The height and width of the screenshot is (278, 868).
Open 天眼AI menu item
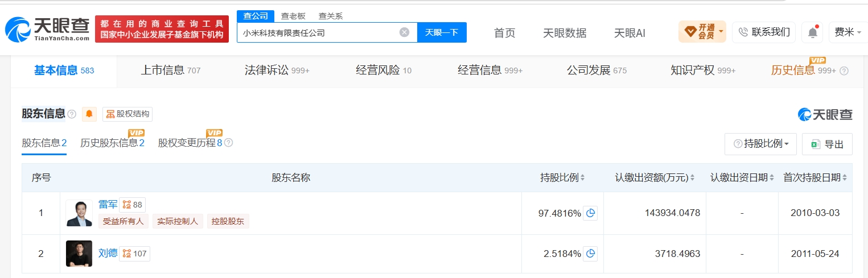(630, 33)
